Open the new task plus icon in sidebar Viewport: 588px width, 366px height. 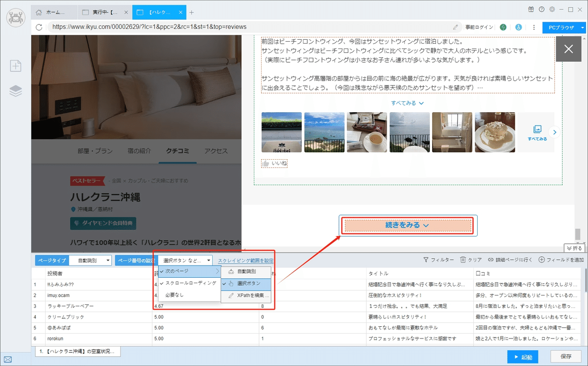coord(16,66)
